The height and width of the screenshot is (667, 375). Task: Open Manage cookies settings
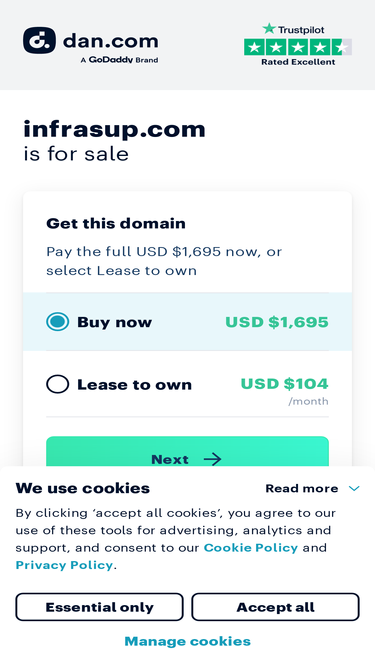[x=188, y=641]
